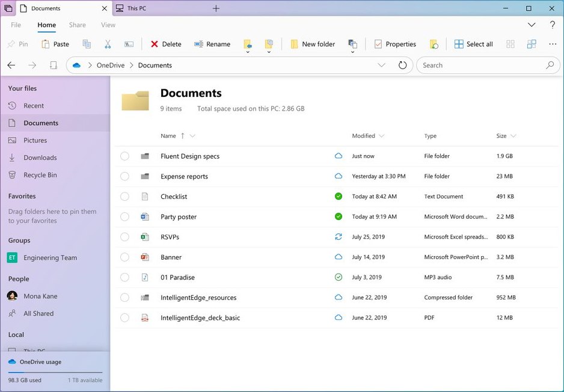The width and height of the screenshot is (564, 392).
Task: Open Properties from the ribbon
Action: click(395, 44)
